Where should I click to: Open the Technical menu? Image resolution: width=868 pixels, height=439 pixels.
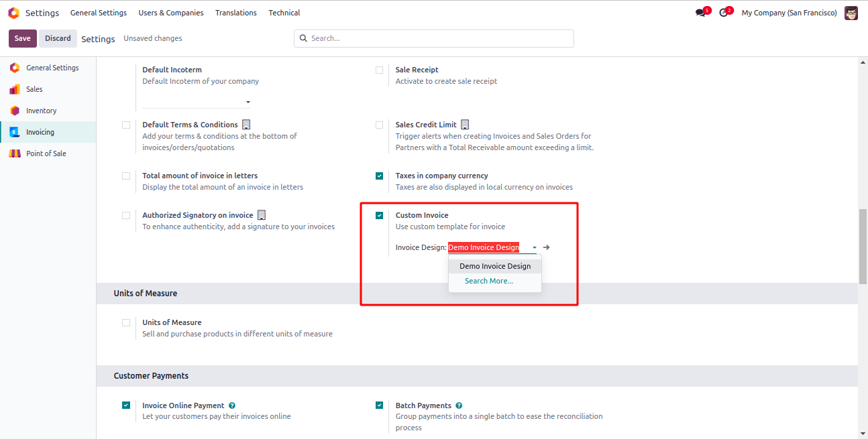click(284, 13)
